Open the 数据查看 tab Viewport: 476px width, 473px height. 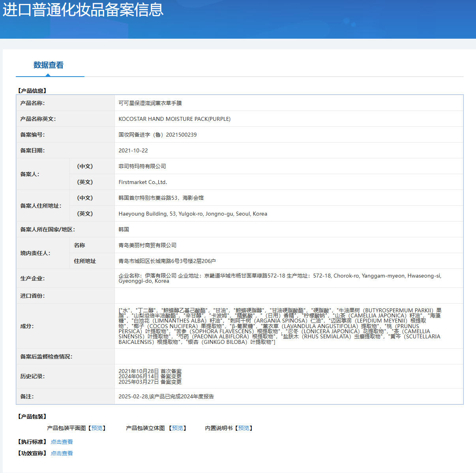(48, 65)
